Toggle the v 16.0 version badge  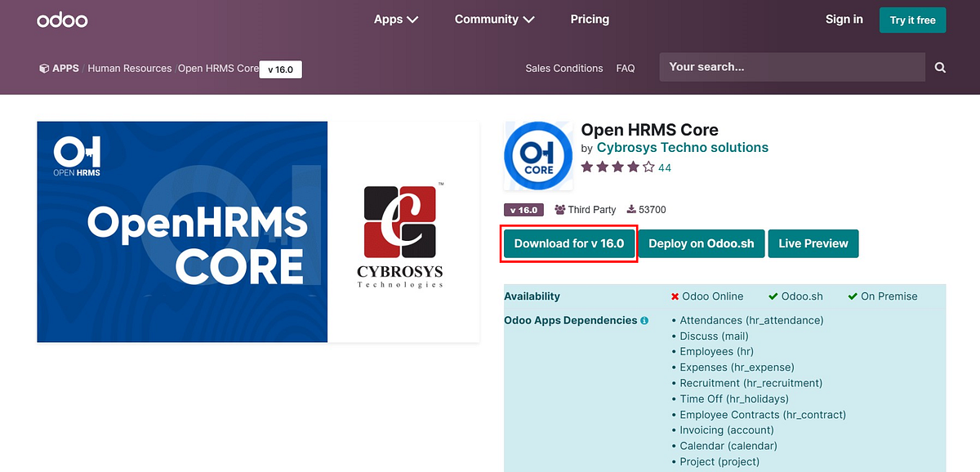[x=523, y=209]
